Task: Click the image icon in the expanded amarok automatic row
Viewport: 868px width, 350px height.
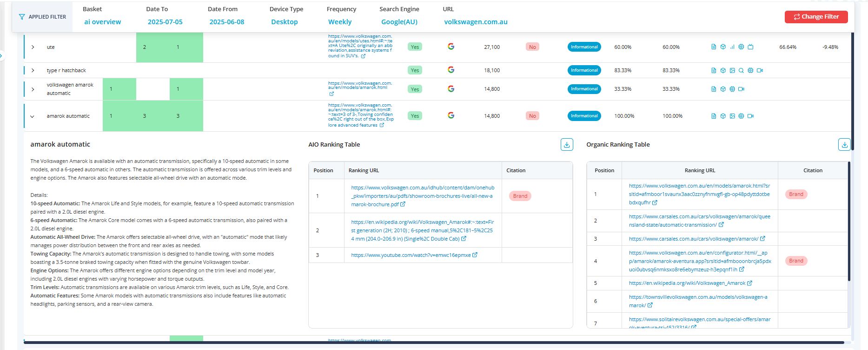Action: coord(732,116)
